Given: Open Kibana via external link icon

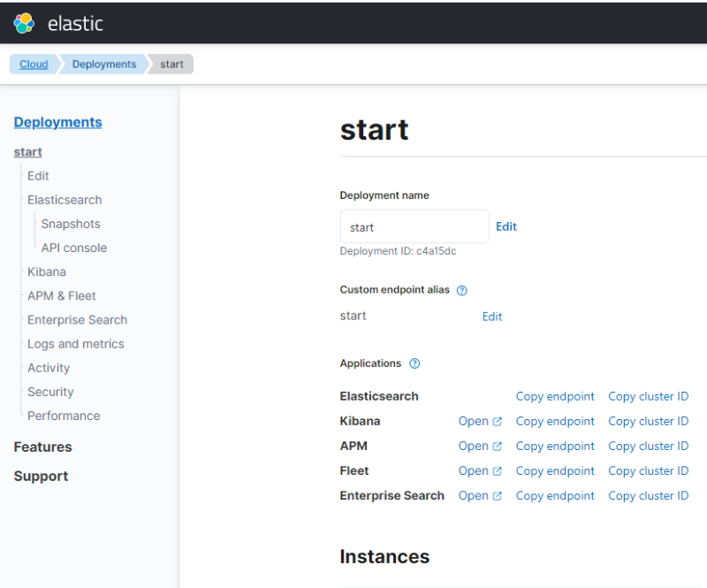Looking at the screenshot, I should [497, 422].
